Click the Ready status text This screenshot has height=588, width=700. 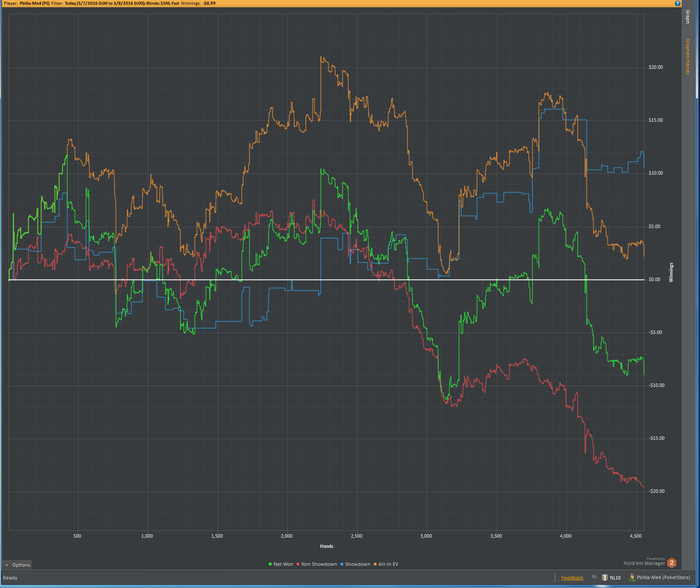click(x=10, y=578)
